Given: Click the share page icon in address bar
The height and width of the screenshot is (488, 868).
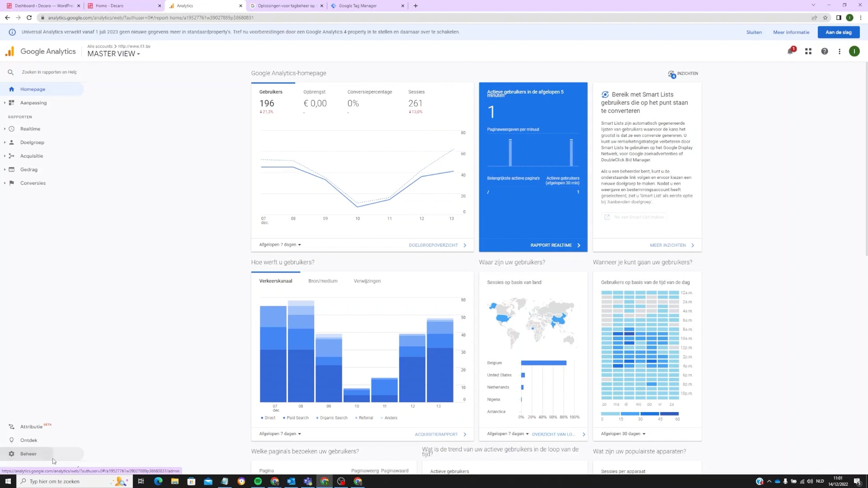Looking at the screenshot, I should tap(814, 18).
